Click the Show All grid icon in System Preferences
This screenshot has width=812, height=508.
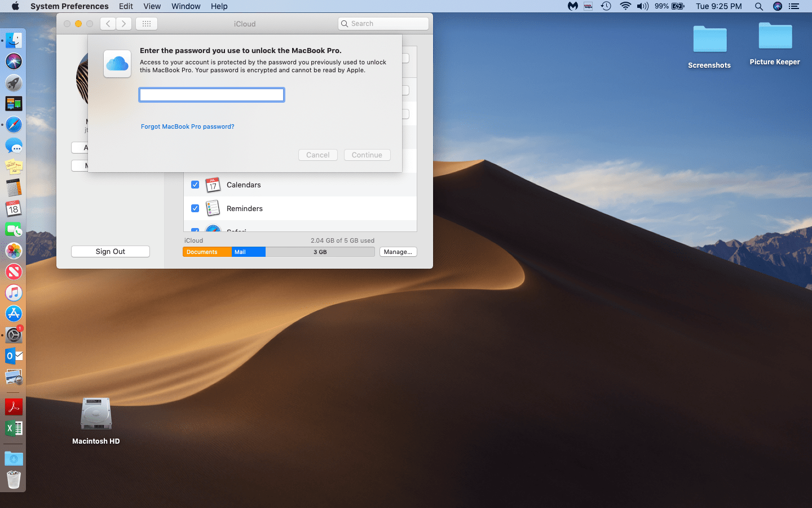(x=146, y=23)
